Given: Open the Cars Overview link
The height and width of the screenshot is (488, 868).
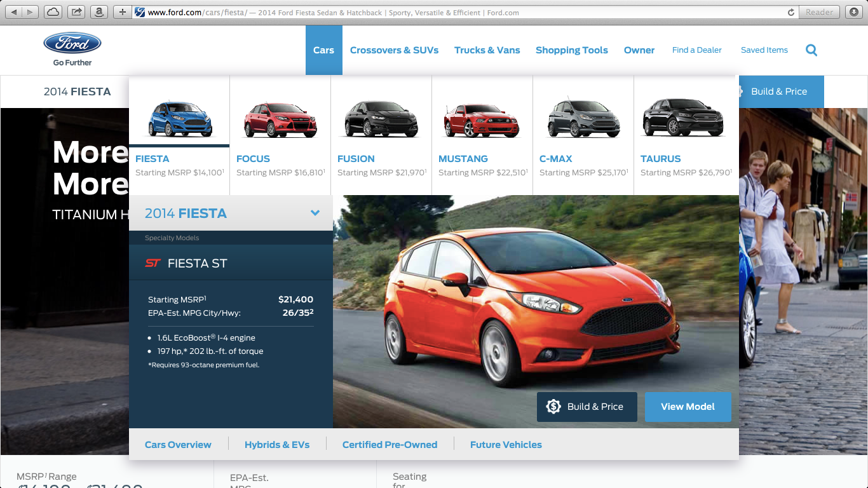Looking at the screenshot, I should (178, 445).
